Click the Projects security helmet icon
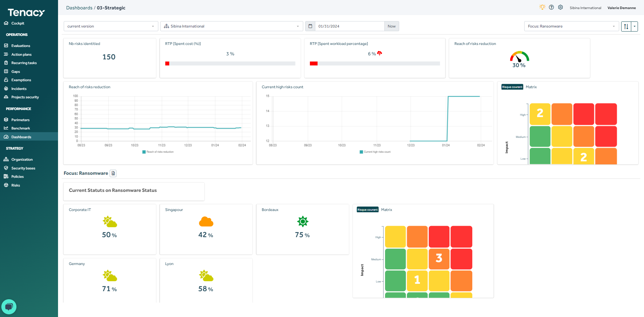Screen dimensions: 644x317 click(x=6, y=97)
